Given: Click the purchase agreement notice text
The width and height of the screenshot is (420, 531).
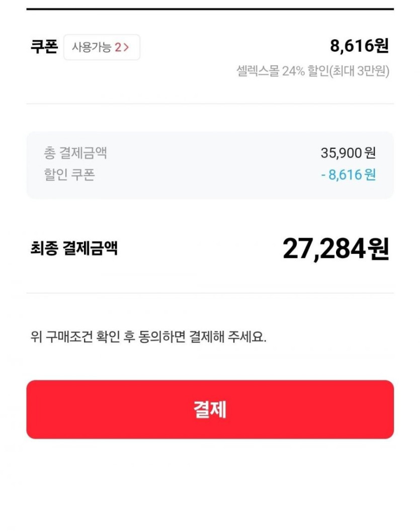Looking at the screenshot, I should (148, 336).
